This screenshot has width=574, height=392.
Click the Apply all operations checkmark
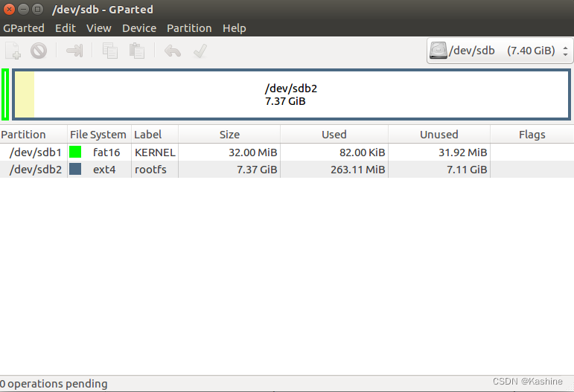tap(200, 51)
